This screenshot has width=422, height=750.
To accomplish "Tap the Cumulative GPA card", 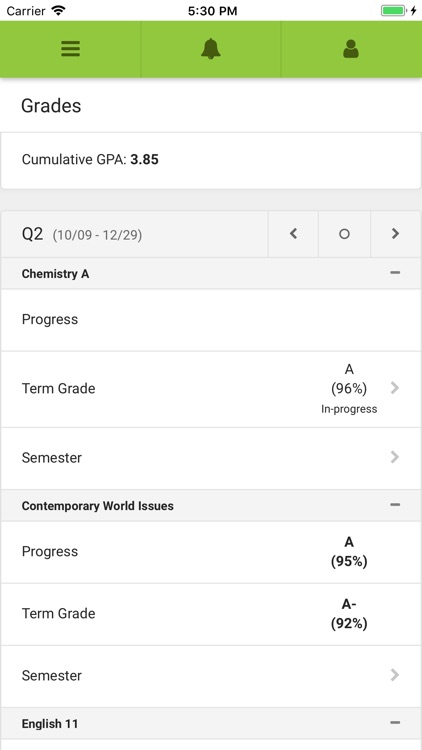I will click(x=211, y=160).
